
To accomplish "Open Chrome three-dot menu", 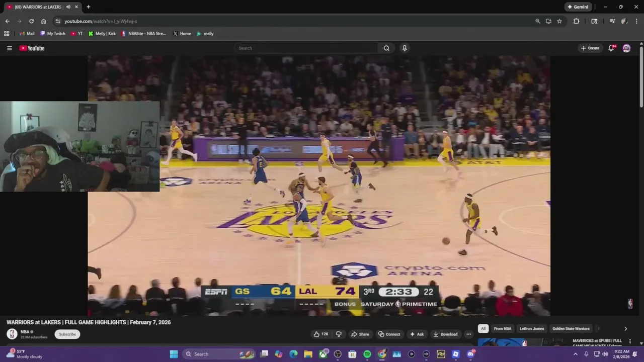I will (636, 21).
